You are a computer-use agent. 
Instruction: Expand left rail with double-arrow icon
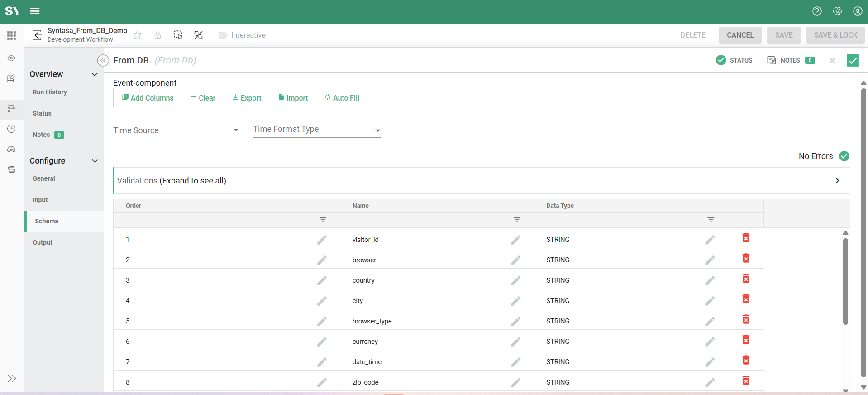pos(12,379)
